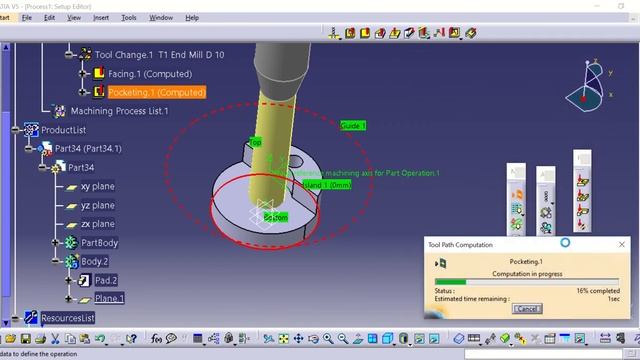Close the Tool Path Computation dialog

tap(622, 244)
